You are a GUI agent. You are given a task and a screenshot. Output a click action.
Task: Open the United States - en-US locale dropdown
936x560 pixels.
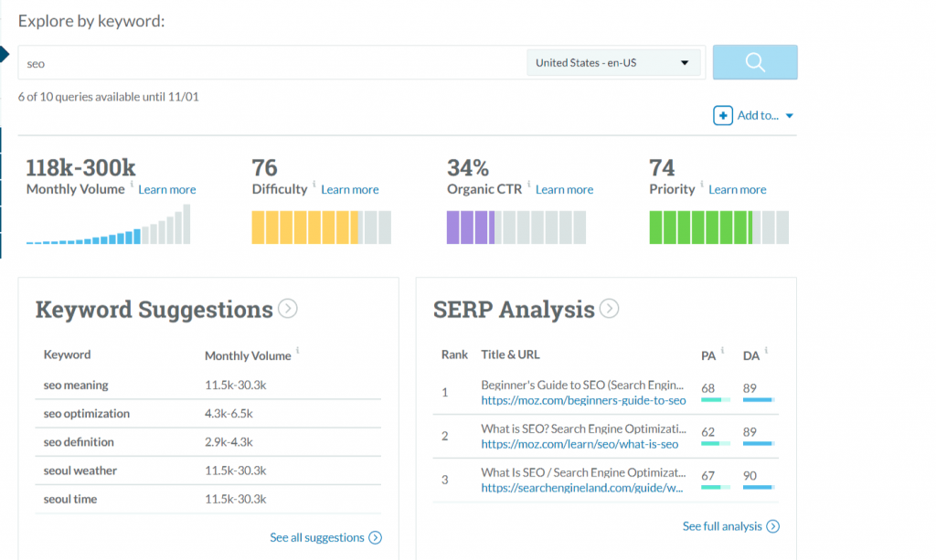613,63
